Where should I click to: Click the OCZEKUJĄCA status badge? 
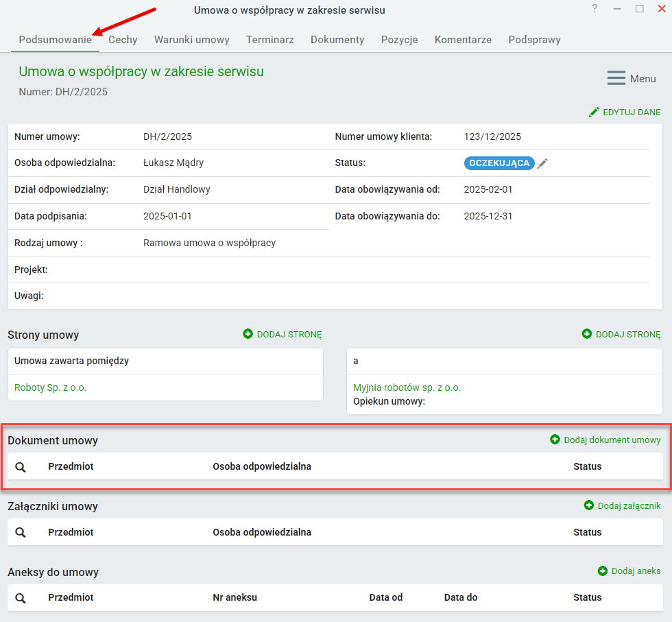click(499, 163)
